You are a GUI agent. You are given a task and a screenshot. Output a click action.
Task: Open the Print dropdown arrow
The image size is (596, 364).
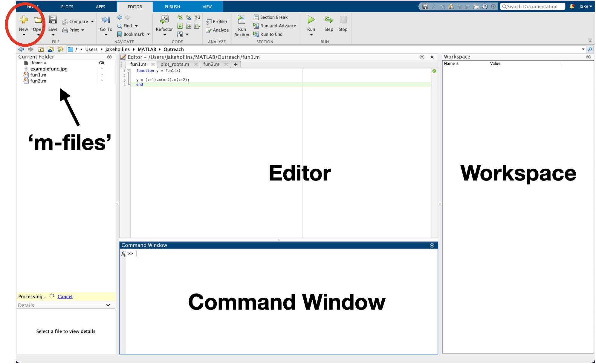click(x=83, y=30)
